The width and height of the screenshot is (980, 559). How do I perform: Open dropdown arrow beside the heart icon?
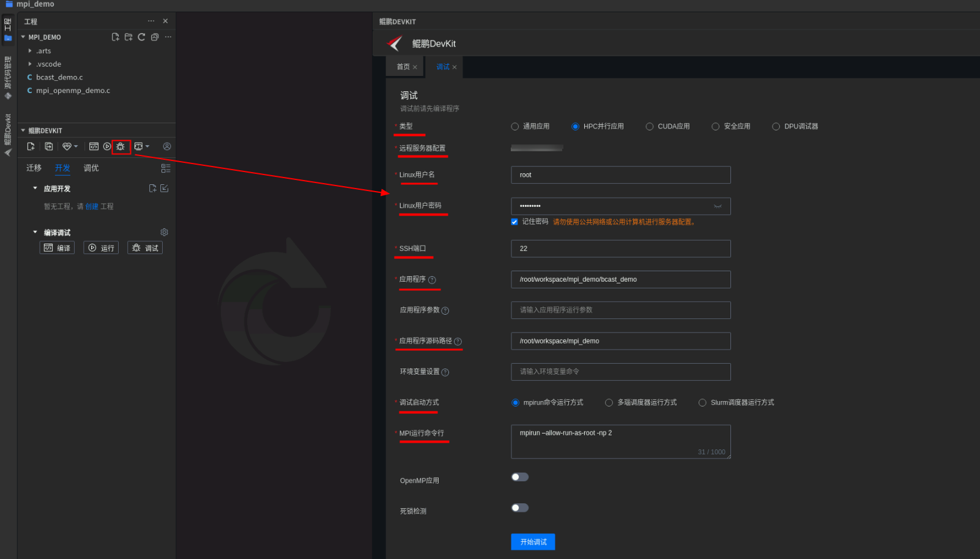[76, 146]
